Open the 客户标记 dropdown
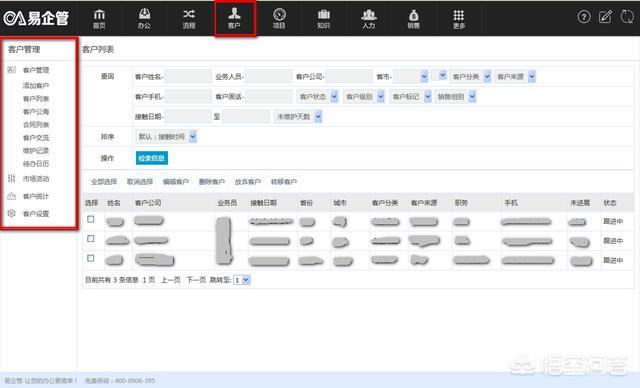The image size is (640, 388). [411, 97]
